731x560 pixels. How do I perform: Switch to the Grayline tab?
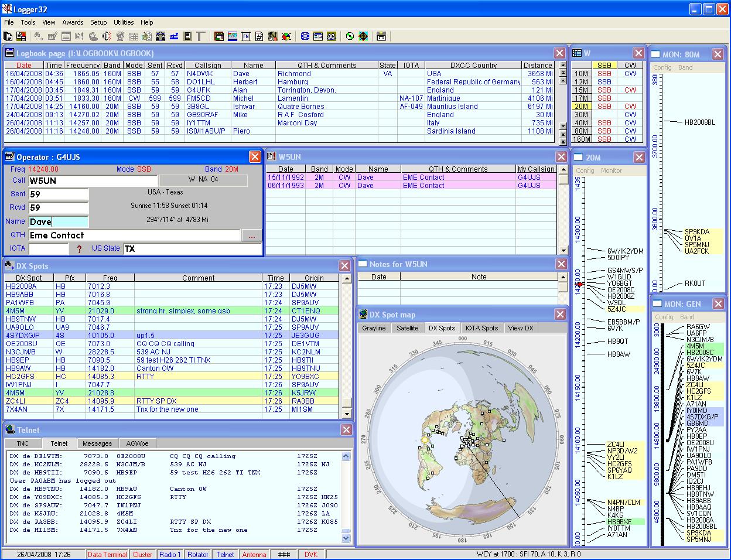click(374, 328)
